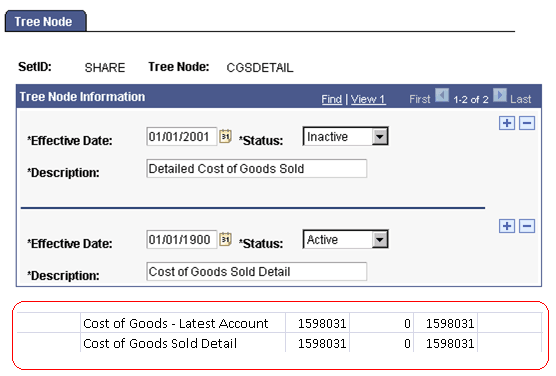Select the Cost of Goods - Latest Account cell
The width and height of the screenshot is (556, 376).
183,323
